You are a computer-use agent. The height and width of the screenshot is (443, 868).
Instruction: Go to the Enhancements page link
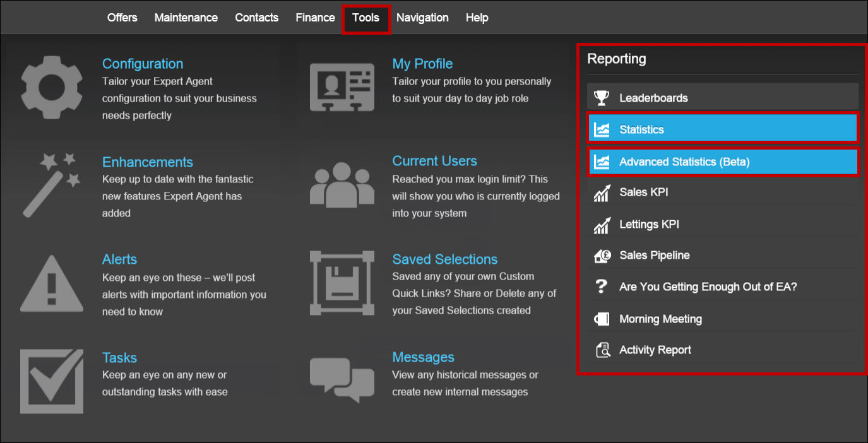click(148, 162)
